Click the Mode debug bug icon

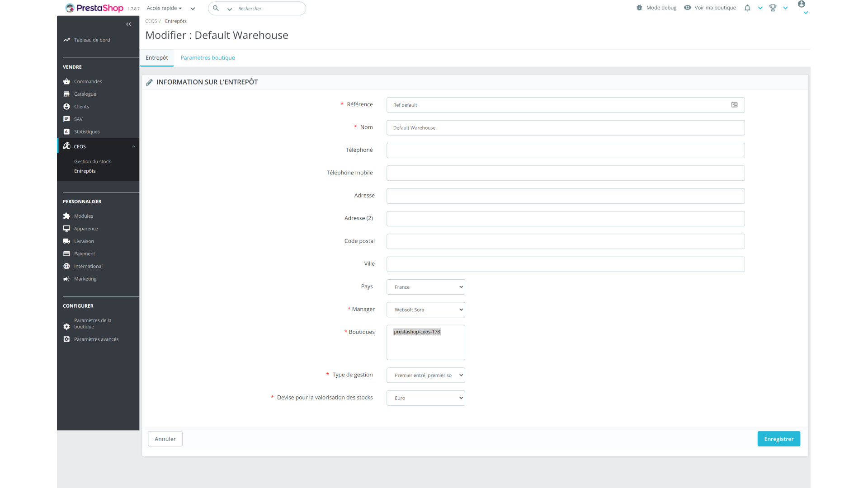pos(639,8)
